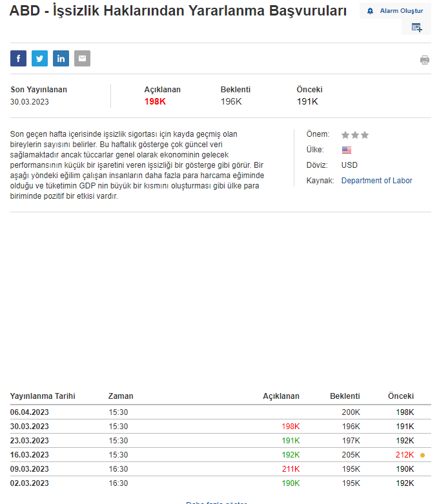Click the Department of Labor source
This screenshot has width=439, height=504.
point(376,181)
